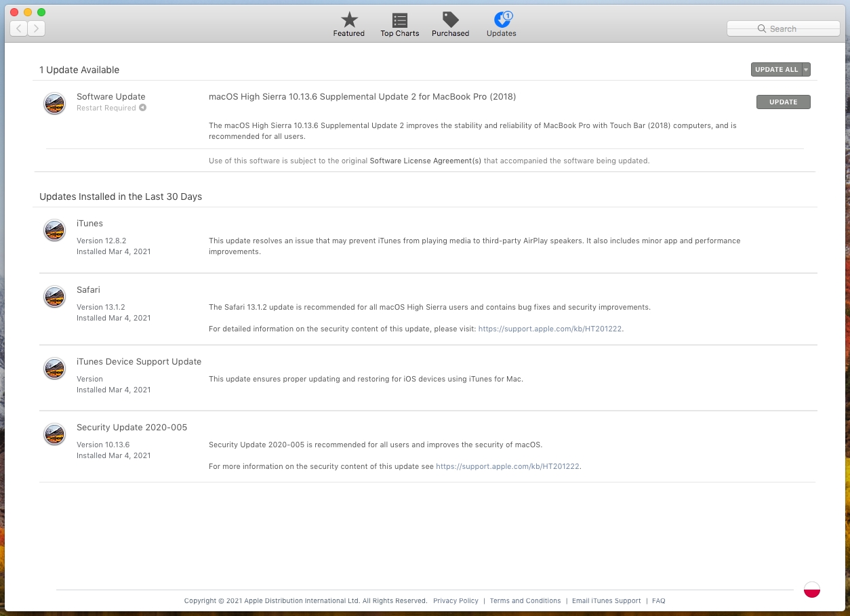The height and width of the screenshot is (616, 850).
Task: Open the FAQ footer link
Action: coord(659,600)
